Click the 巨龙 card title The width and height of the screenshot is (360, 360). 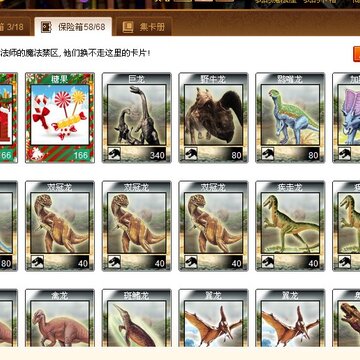click(137, 79)
